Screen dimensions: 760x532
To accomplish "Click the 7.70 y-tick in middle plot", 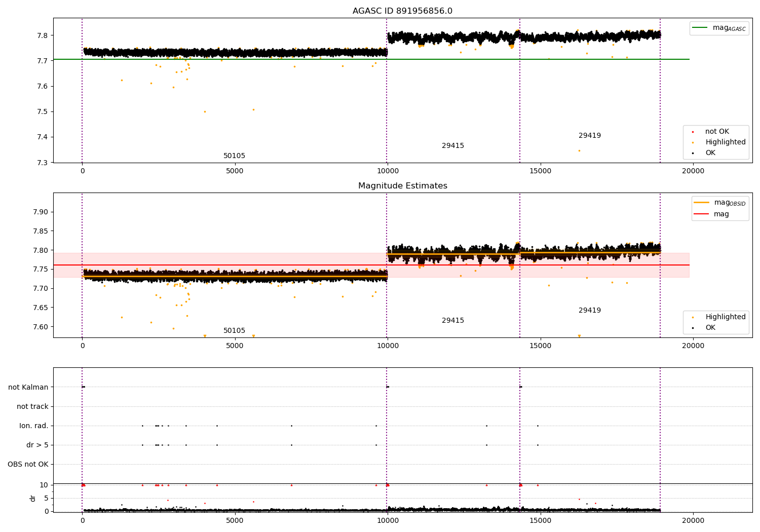I will tap(41, 289).
